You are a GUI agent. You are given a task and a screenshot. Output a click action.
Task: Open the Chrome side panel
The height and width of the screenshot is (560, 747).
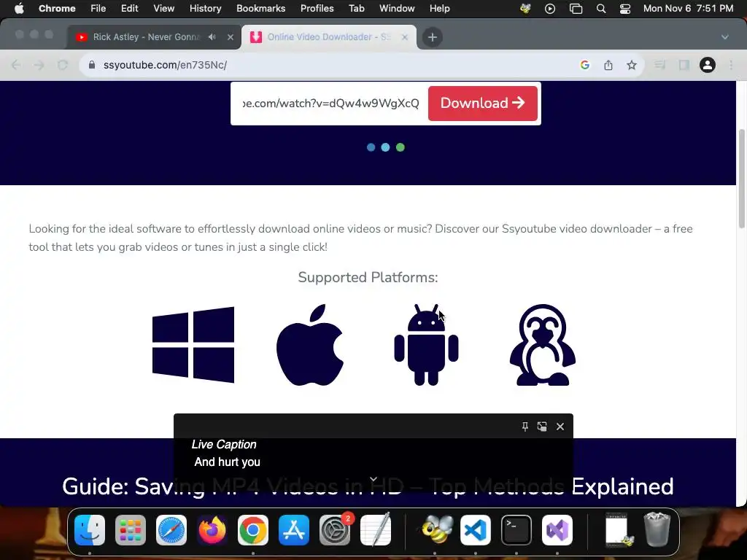(684, 65)
